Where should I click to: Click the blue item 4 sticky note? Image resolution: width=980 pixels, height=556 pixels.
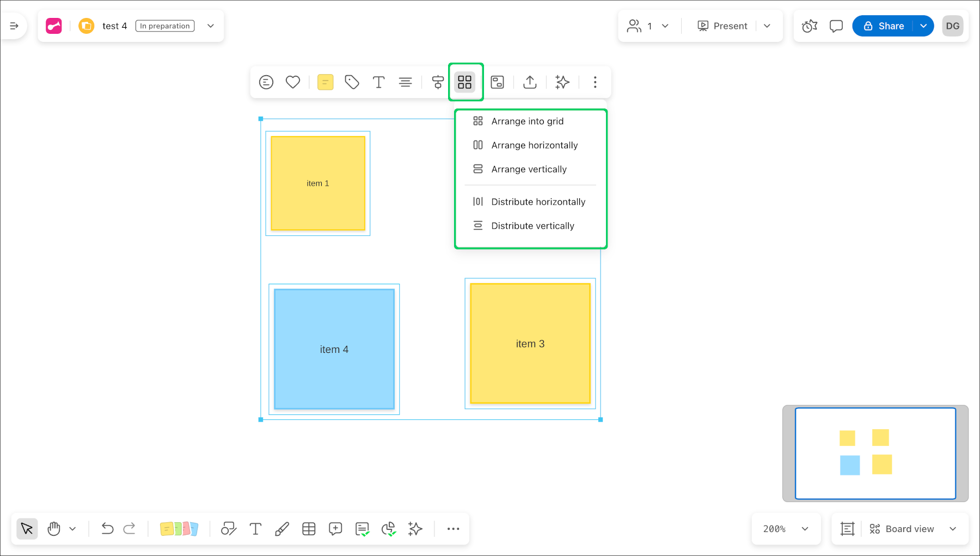click(334, 349)
